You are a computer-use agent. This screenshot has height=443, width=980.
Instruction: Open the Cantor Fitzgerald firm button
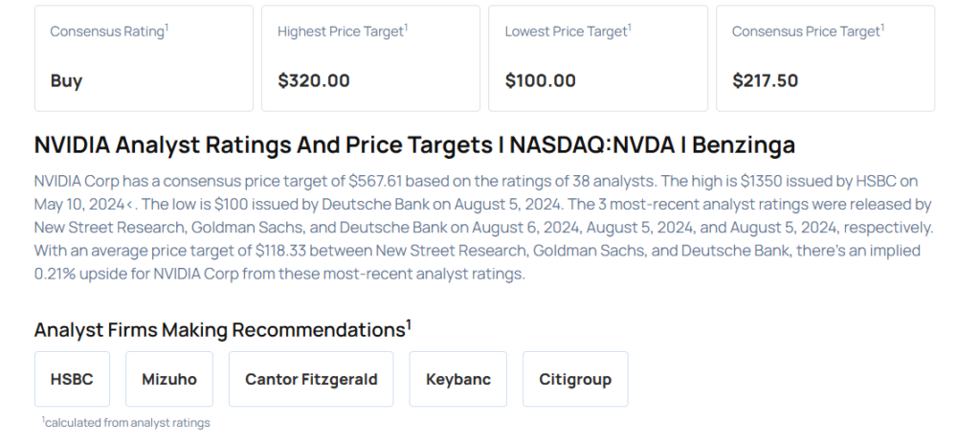[311, 379]
